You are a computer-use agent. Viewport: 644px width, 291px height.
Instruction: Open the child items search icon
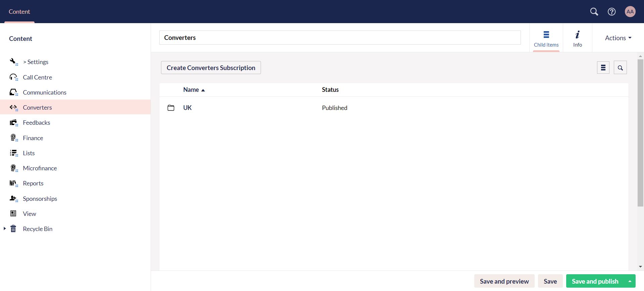620,67
